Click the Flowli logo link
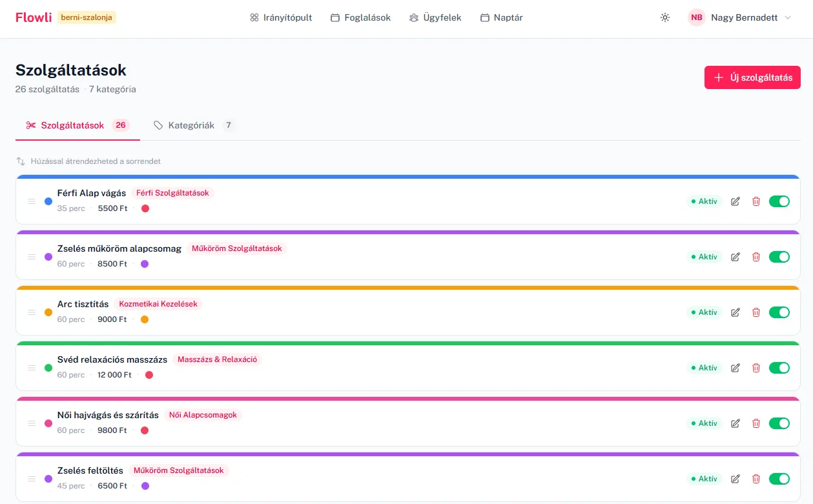This screenshot has height=504, width=813. (x=34, y=17)
